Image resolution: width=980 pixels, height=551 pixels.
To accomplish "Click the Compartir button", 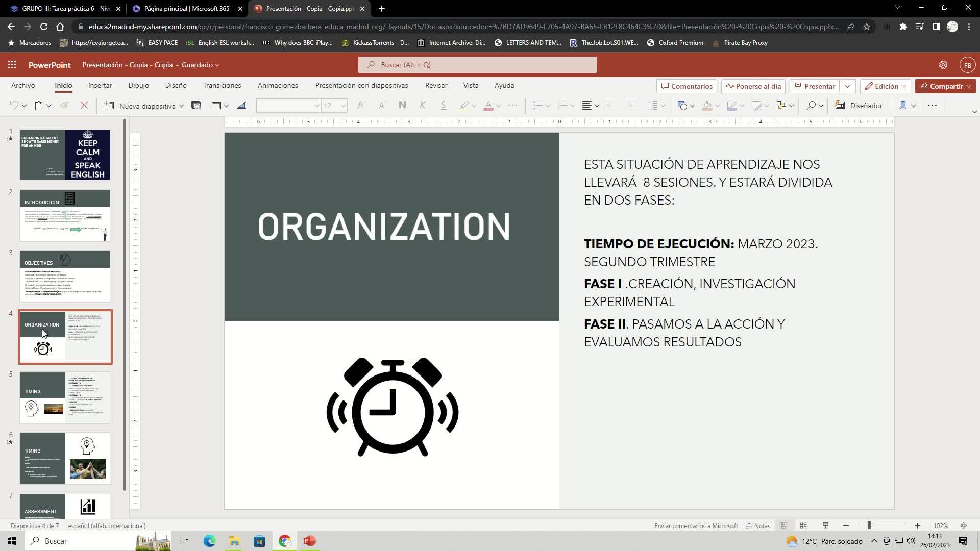I will tap(945, 86).
